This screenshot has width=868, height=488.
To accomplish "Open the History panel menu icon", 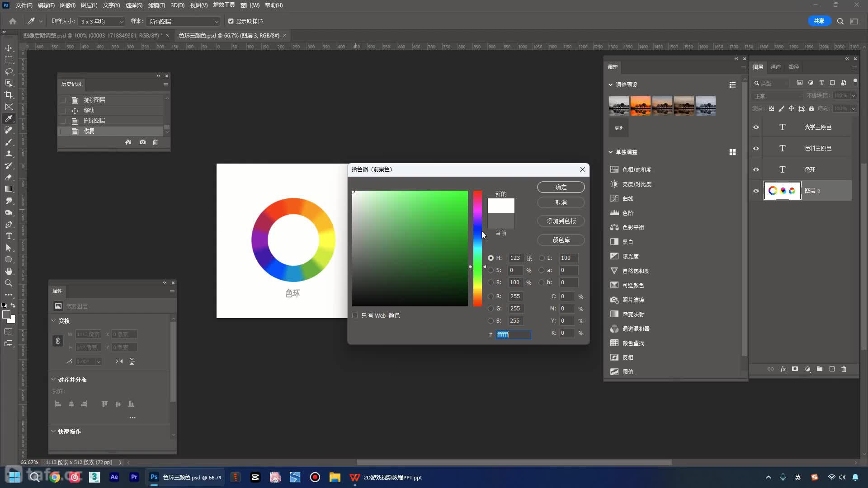I will tap(166, 84).
